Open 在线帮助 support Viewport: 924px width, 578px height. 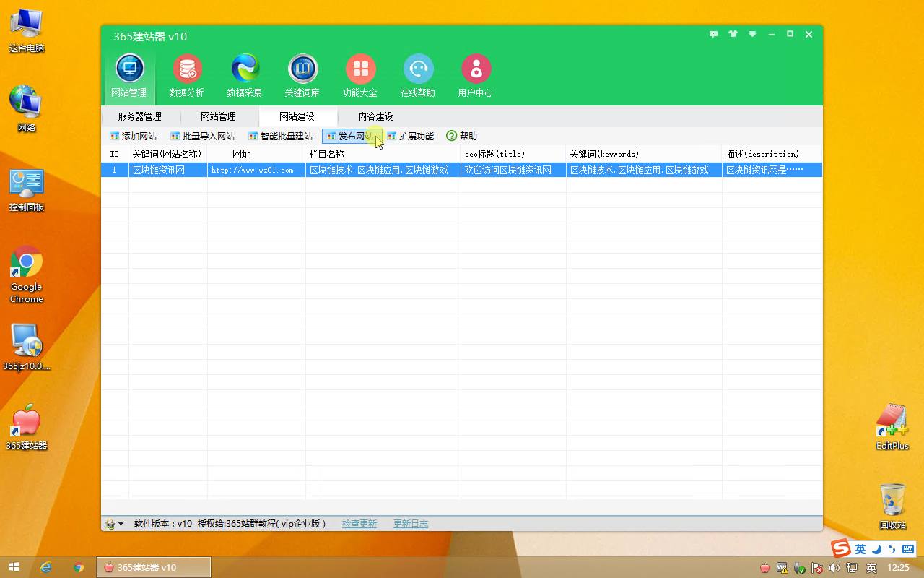click(418, 76)
